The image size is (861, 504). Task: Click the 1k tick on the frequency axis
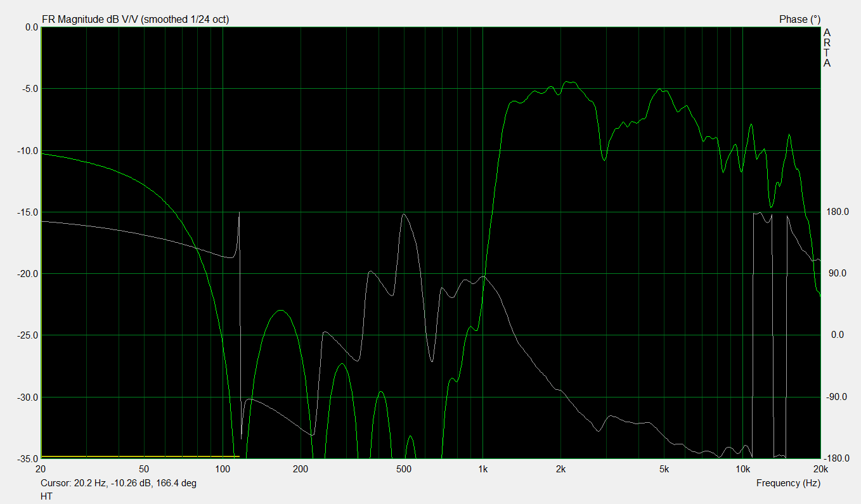482,470
